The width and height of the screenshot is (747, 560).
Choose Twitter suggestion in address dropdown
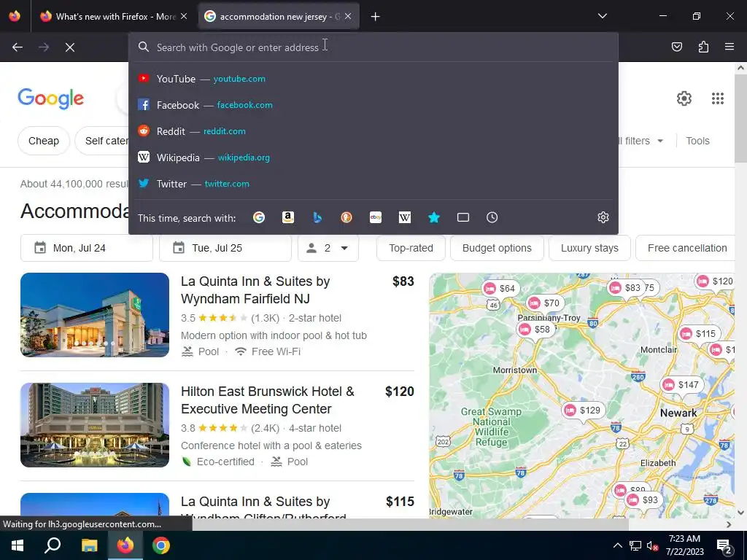point(373,183)
